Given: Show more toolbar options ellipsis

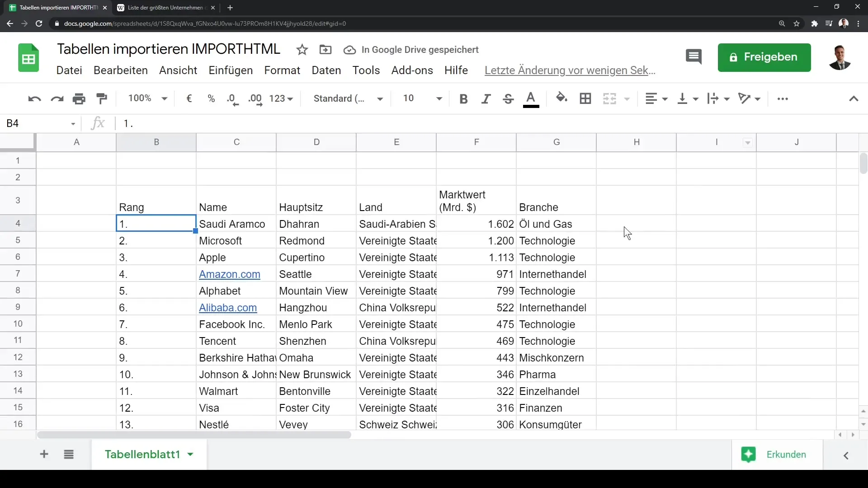Looking at the screenshot, I should 783,99.
